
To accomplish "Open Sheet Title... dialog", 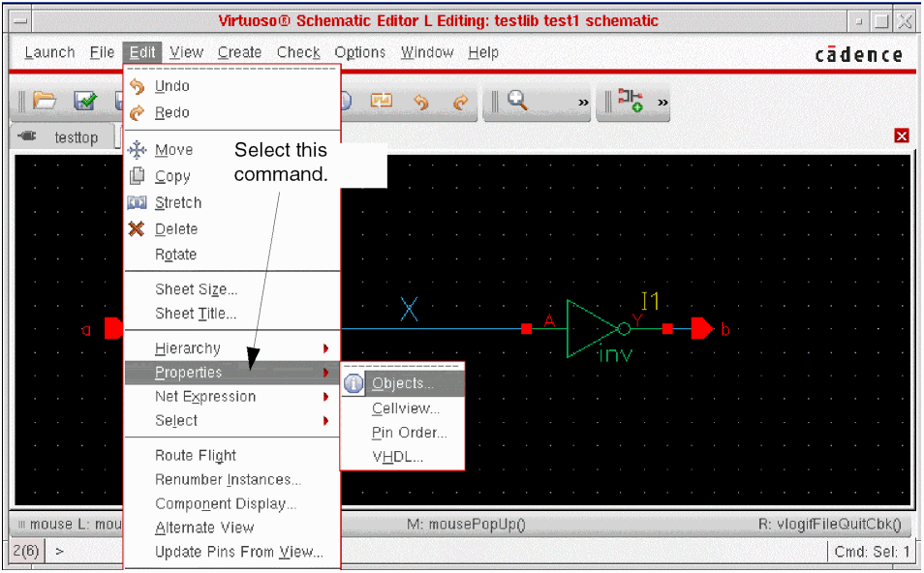I will click(x=232, y=314).
